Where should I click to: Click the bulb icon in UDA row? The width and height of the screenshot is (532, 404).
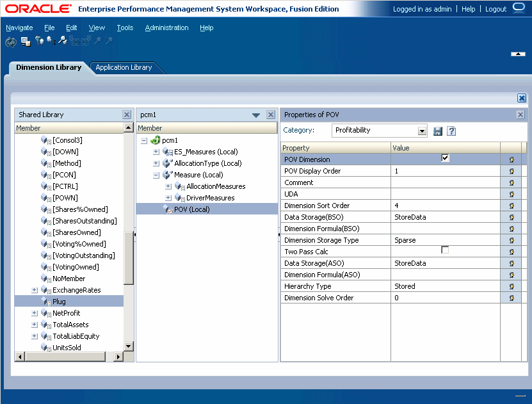[x=512, y=195]
